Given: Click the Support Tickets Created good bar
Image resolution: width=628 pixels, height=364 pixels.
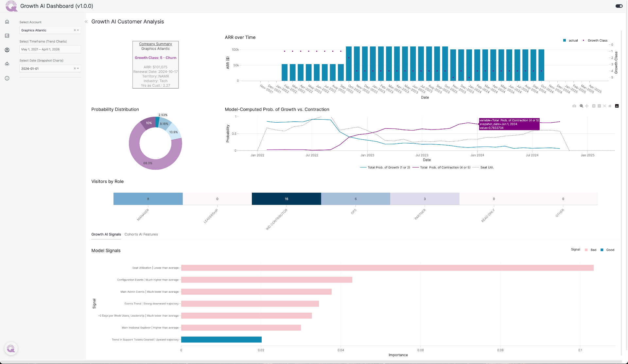Looking at the screenshot, I should [221, 339].
